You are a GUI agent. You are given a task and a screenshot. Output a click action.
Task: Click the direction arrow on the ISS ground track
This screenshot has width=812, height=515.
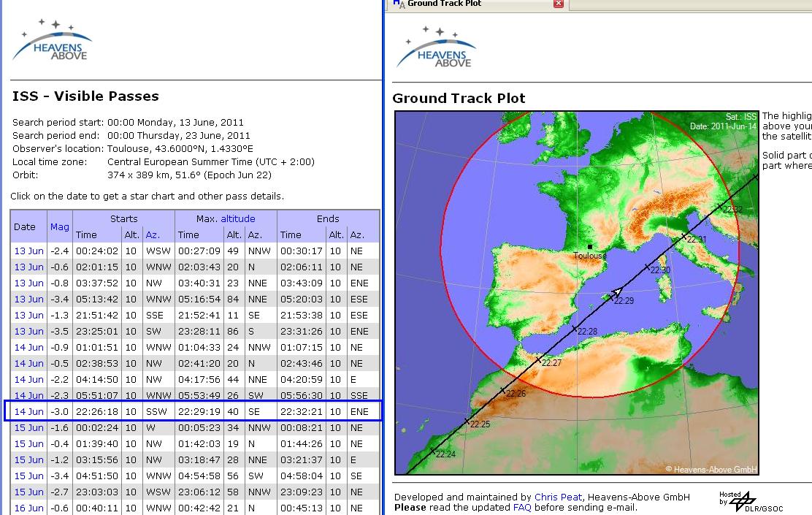[616, 293]
